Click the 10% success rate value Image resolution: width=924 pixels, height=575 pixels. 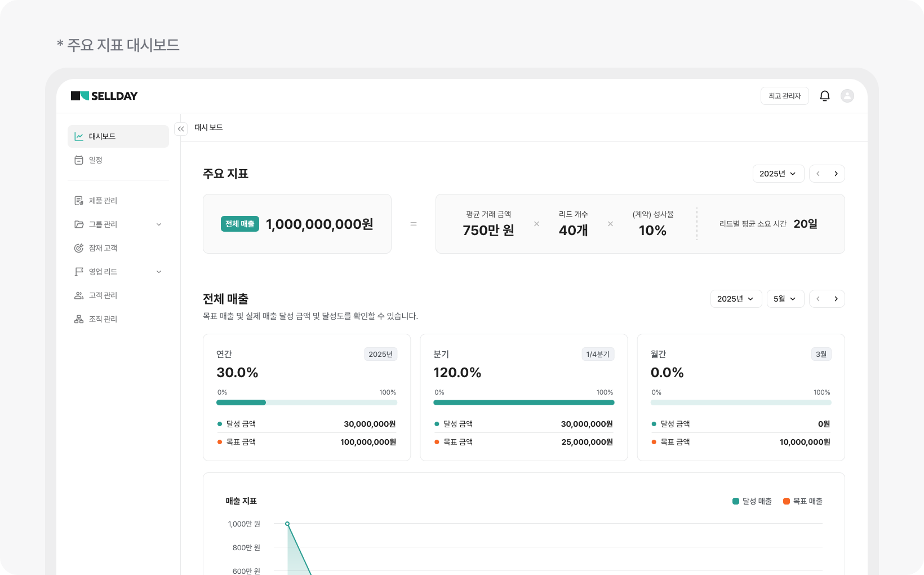(653, 231)
